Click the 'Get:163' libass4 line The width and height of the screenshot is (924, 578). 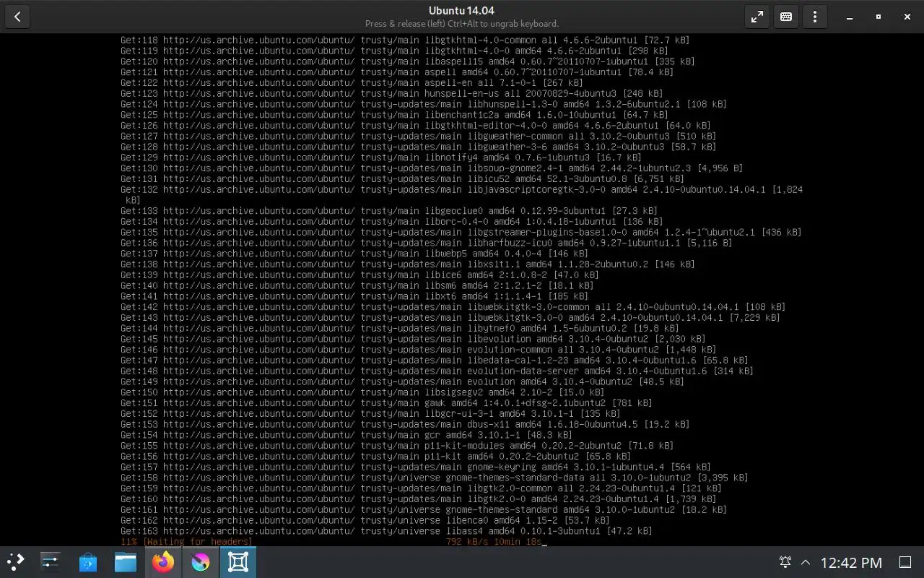(386, 531)
